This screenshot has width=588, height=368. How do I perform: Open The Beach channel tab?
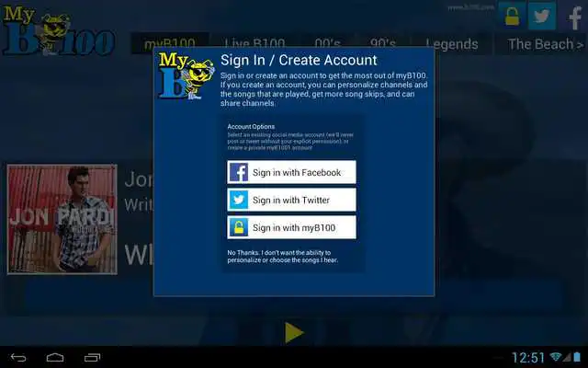coord(545,44)
